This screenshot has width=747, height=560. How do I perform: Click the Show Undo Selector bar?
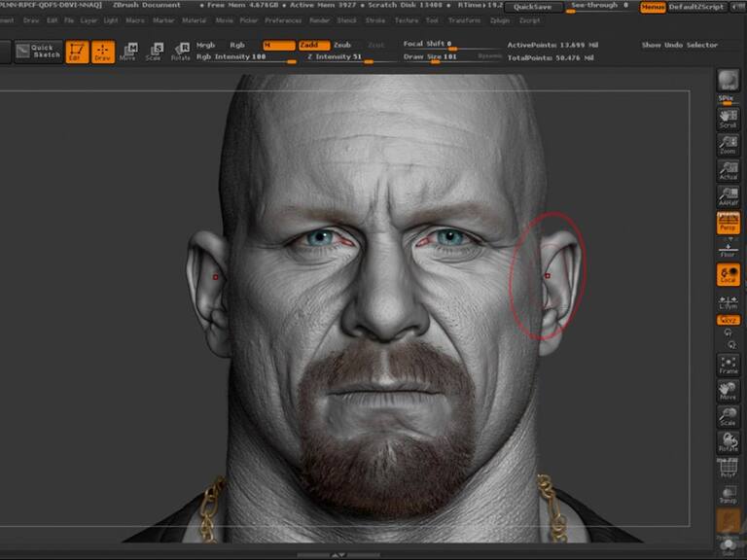pyautogui.click(x=679, y=45)
